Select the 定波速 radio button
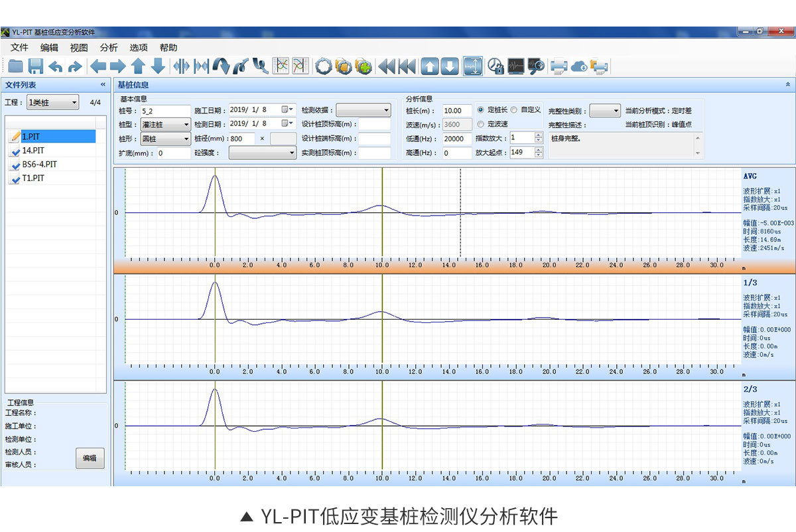This screenshot has height=532, width=796. tap(481, 124)
